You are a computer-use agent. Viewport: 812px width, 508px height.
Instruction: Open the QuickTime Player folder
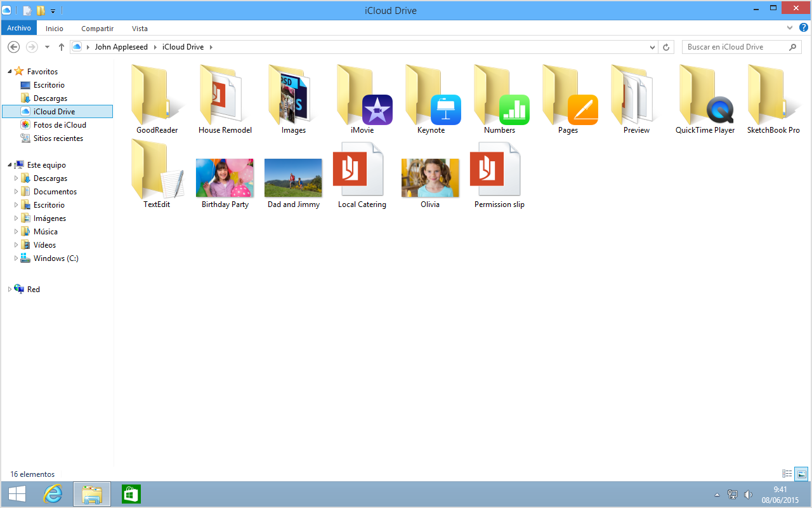705,100
